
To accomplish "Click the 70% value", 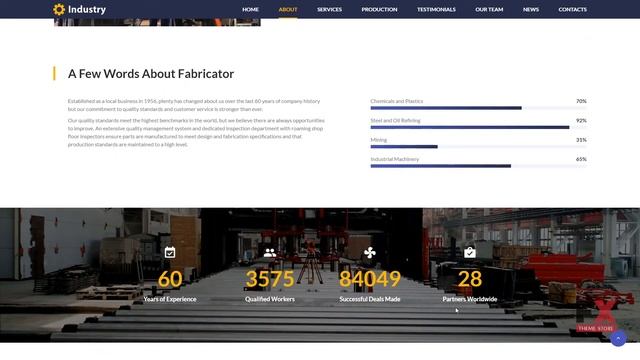I will 581,101.
